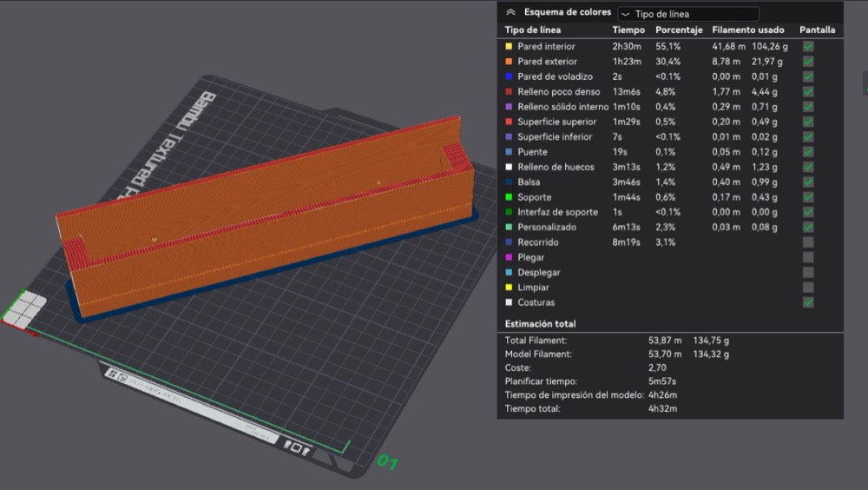The height and width of the screenshot is (490, 868).
Task: Select the sliced orange model on plate
Action: (x=266, y=216)
